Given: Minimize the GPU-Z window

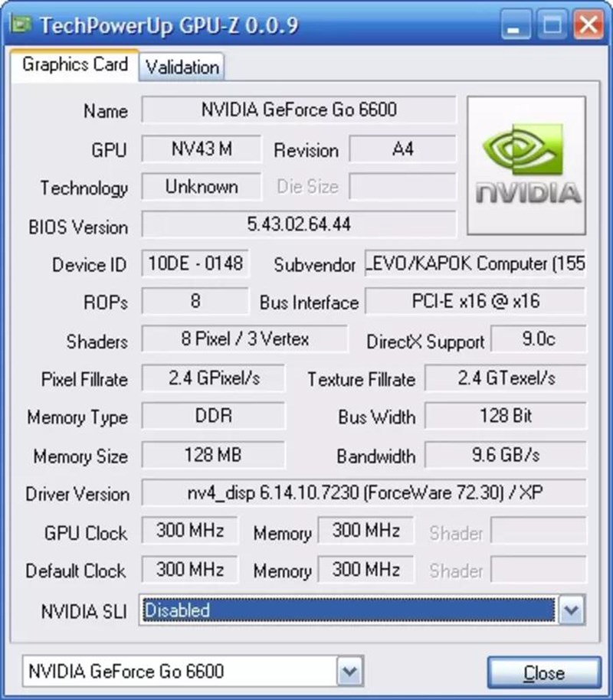Looking at the screenshot, I should click(x=516, y=25).
